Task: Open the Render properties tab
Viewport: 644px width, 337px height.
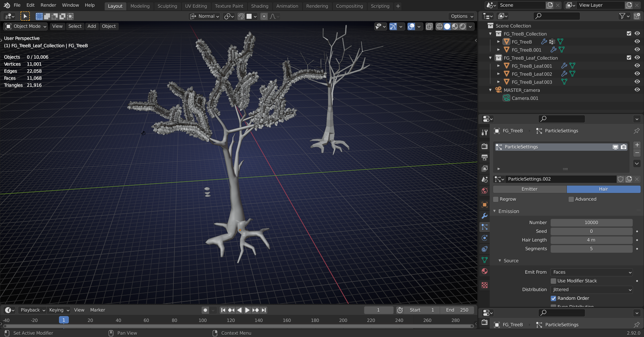Action: coord(484,146)
